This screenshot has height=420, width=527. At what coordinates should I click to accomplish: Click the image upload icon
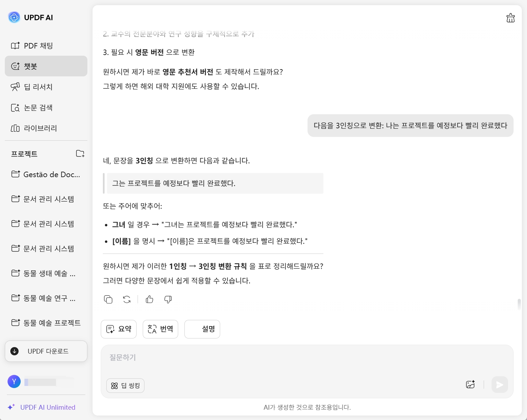pos(470,385)
